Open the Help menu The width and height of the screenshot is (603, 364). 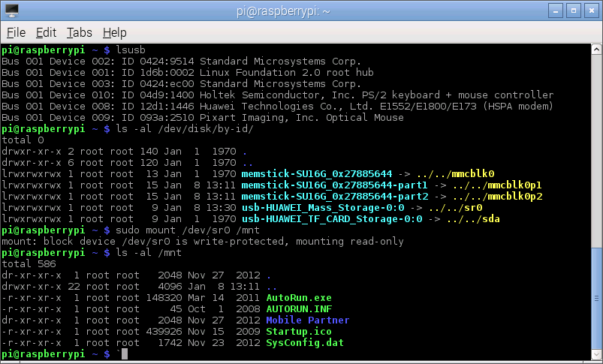click(x=115, y=33)
